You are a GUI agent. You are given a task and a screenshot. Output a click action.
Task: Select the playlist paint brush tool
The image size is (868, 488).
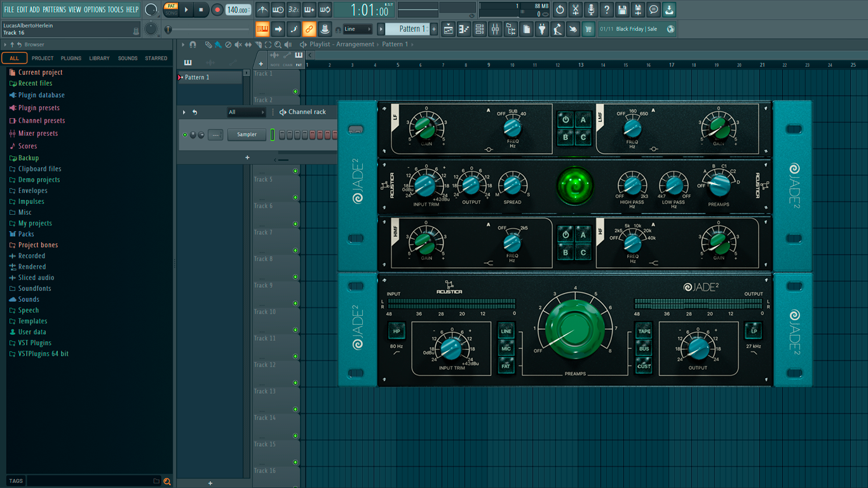click(218, 44)
